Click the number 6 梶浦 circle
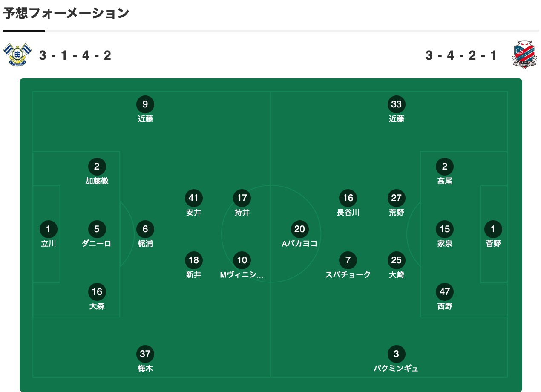The height and width of the screenshot is (392, 541). [x=145, y=229]
